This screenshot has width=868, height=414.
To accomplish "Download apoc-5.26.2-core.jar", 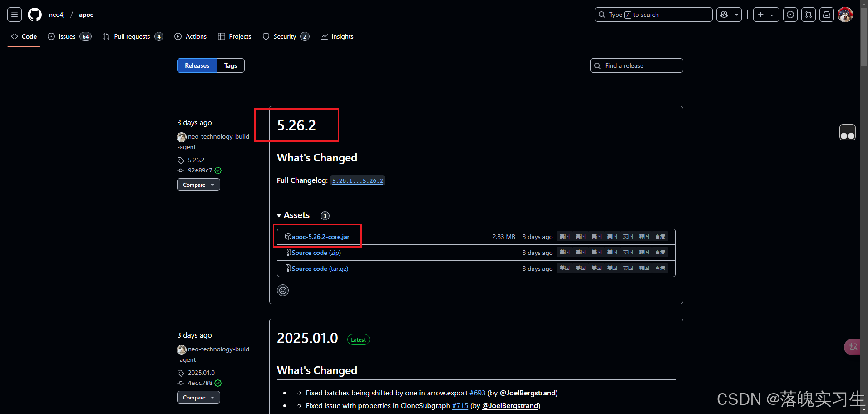I will pos(321,237).
